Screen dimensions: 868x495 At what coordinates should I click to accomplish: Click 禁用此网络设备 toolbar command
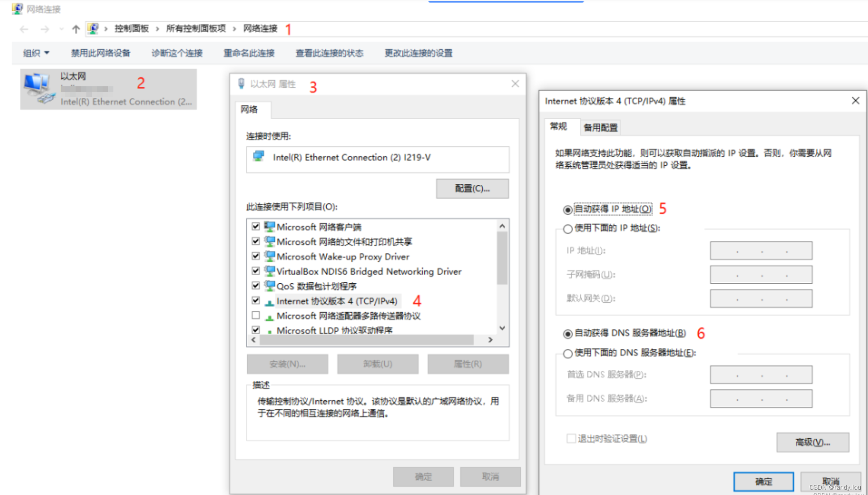coord(100,53)
